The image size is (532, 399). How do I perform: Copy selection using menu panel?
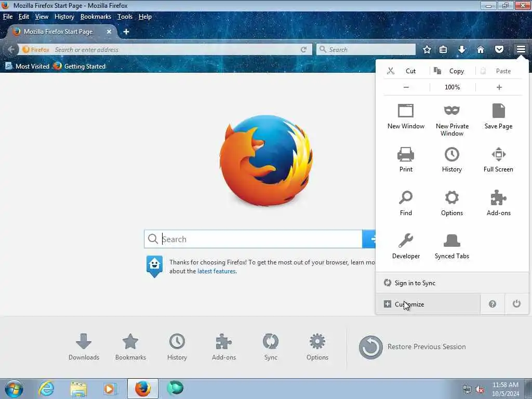[x=453, y=71]
